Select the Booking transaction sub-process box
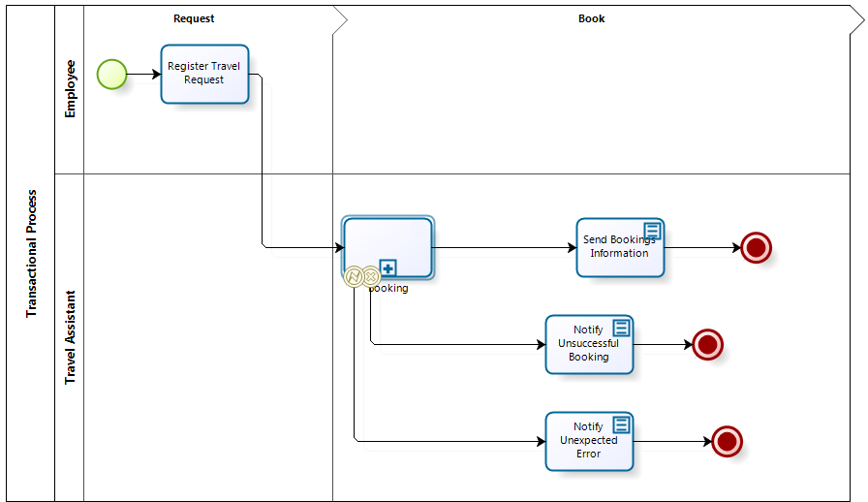The height and width of the screenshot is (502, 868). (387, 242)
